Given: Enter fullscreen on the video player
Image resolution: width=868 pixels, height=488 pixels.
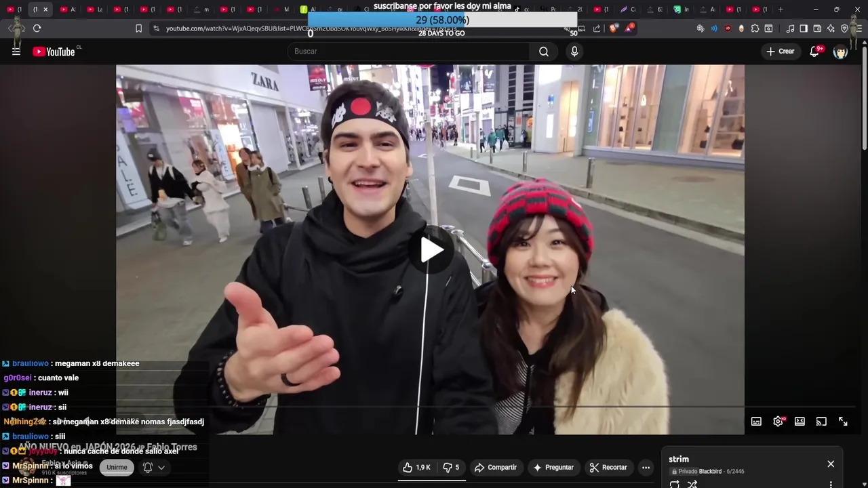Looking at the screenshot, I should [843, 422].
